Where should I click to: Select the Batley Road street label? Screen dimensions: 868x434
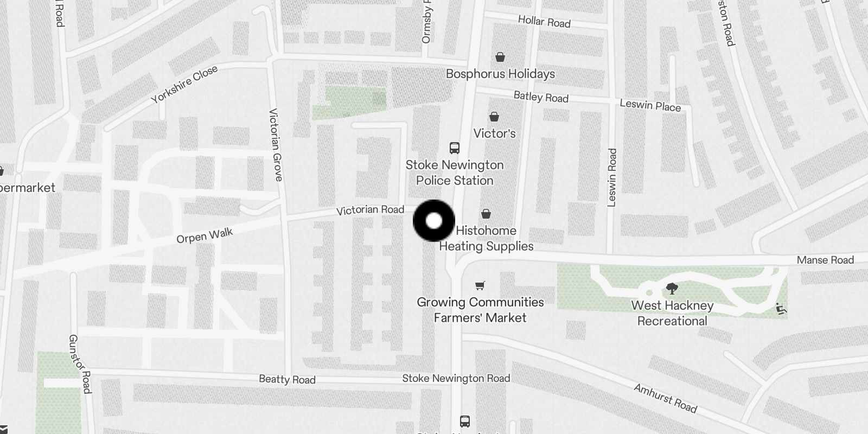[541, 97]
